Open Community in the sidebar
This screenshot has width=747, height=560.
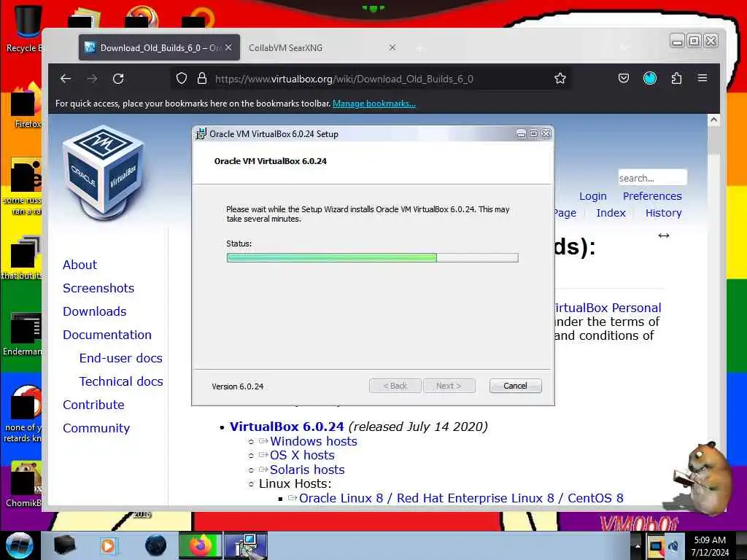click(x=96, y=428)
